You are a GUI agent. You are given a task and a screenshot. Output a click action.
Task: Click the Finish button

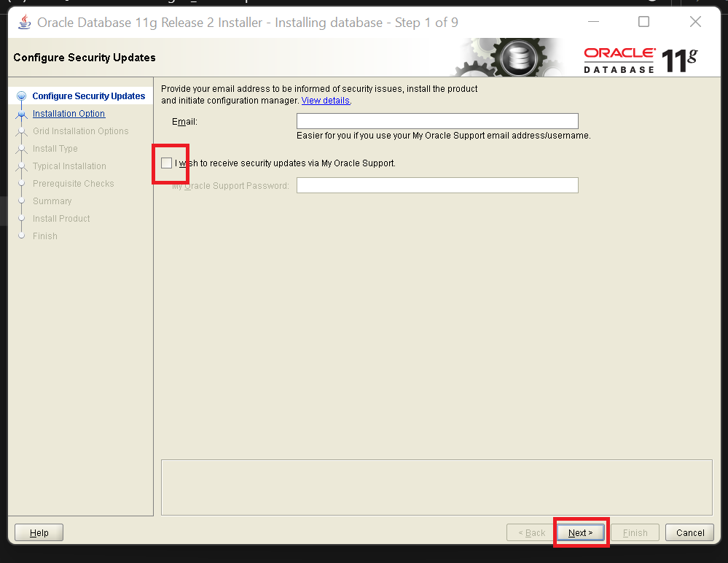coord(635,533)
